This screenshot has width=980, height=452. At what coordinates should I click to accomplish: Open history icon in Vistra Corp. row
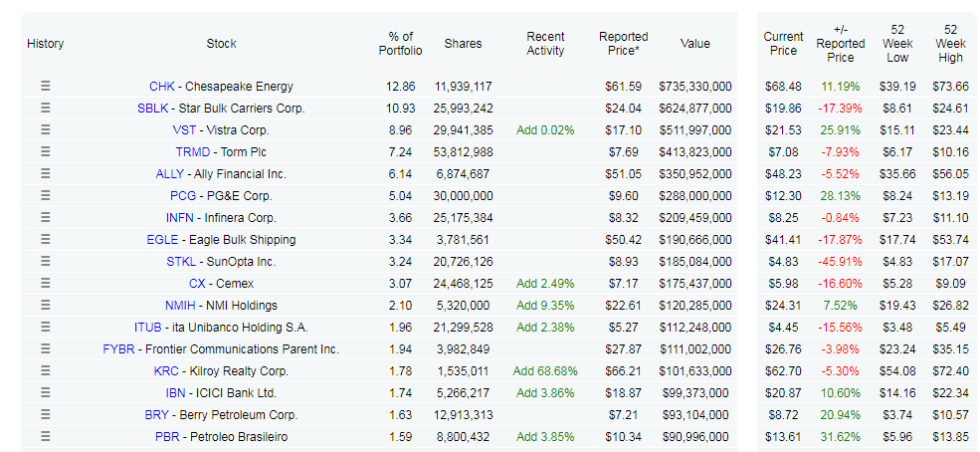(45, 130)
